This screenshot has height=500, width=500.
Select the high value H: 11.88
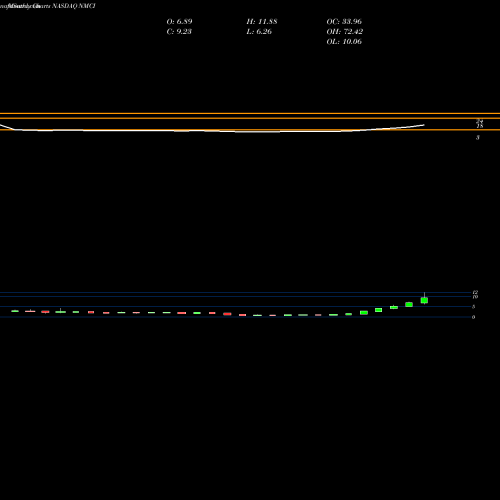pos(262,22)
